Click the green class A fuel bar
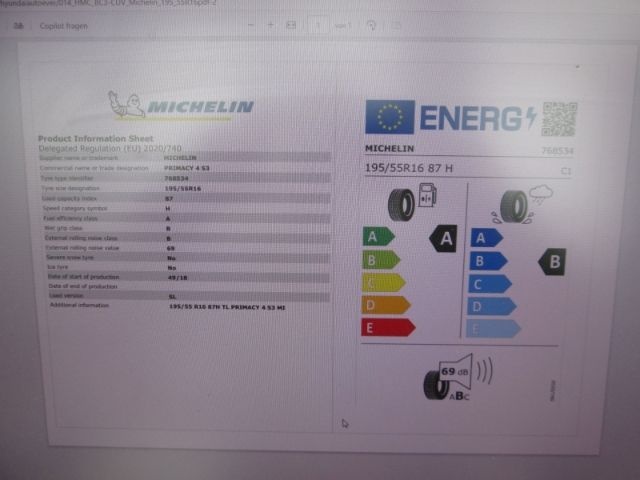The image size is (640, 480). pos(377,237)
